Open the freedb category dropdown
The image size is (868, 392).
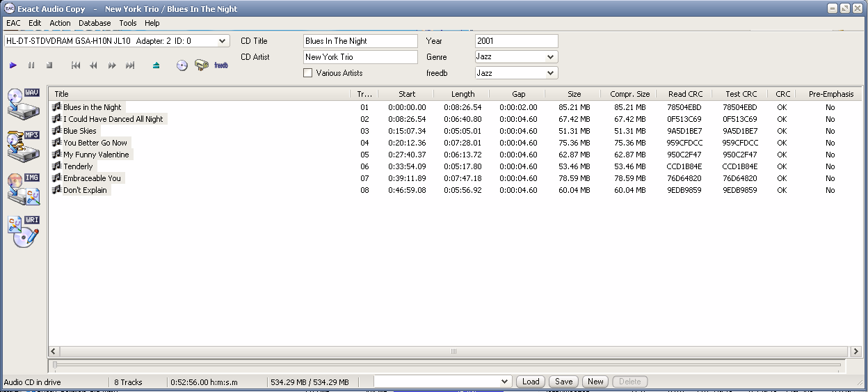point(552,73)
